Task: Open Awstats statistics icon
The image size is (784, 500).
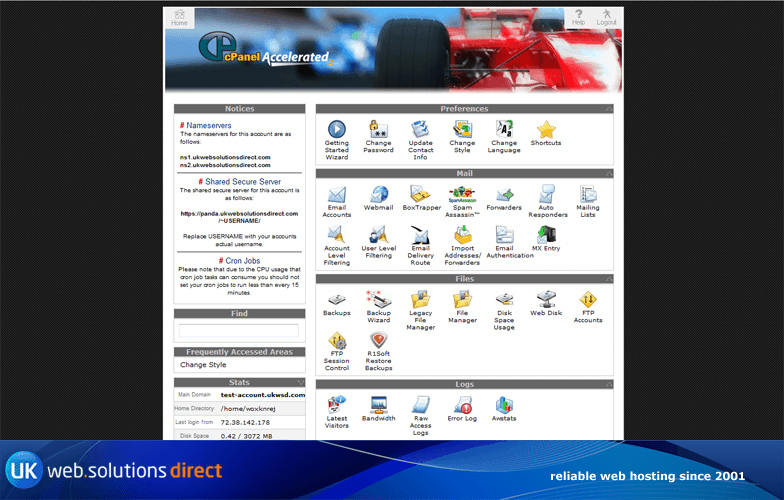Action: tap(504, 405)
